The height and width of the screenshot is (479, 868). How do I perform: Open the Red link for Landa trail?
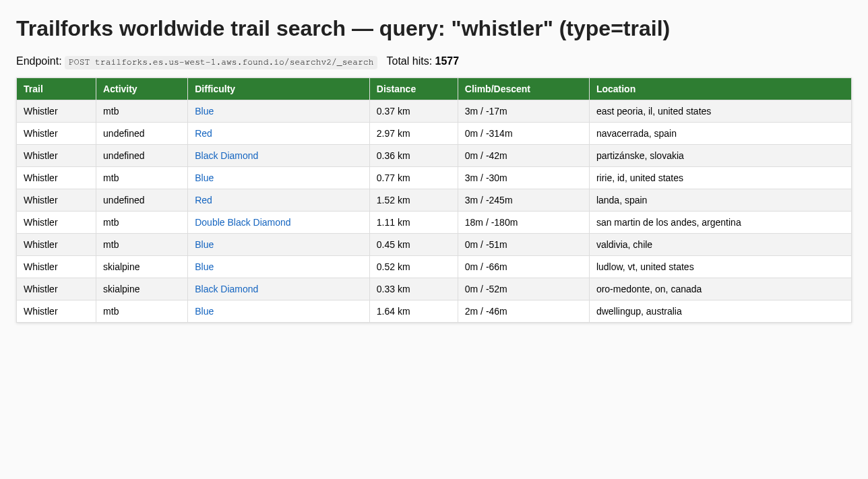tap(204, 200)
